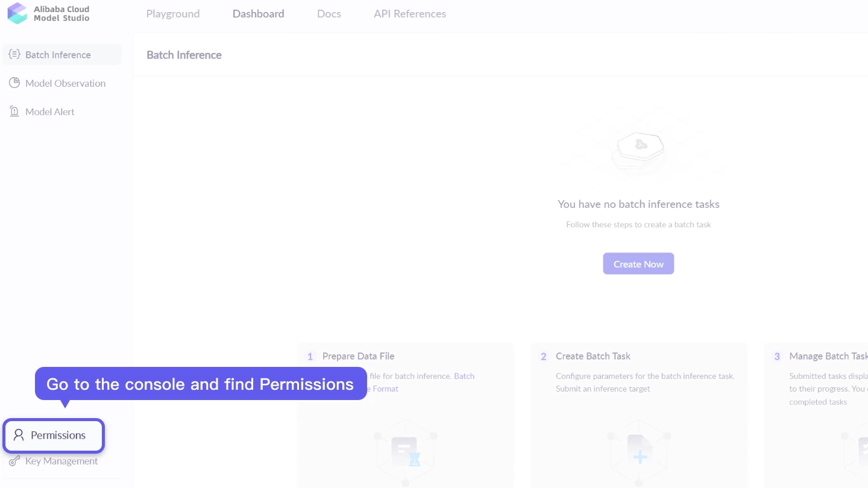The width and height of the screenshot is (868, 488).
Task: Select the Batch Inference sidebar icon
Action: (14, 54)
